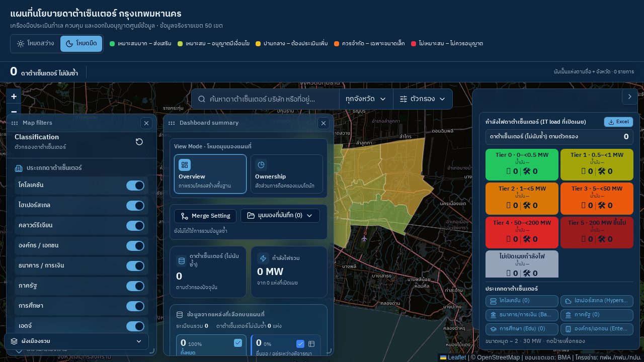Click the search magnifier icon
The width and height of the screenshot is (644, 362).
click(202, 99)
